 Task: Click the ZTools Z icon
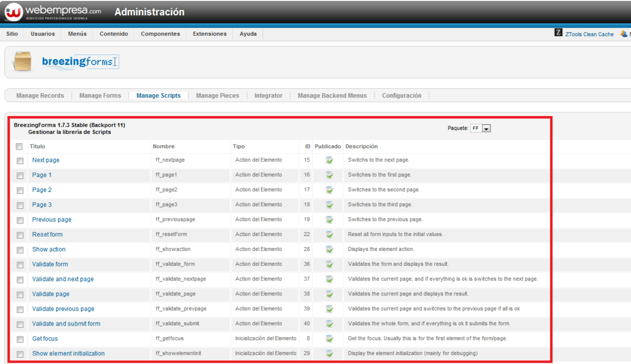558,33
